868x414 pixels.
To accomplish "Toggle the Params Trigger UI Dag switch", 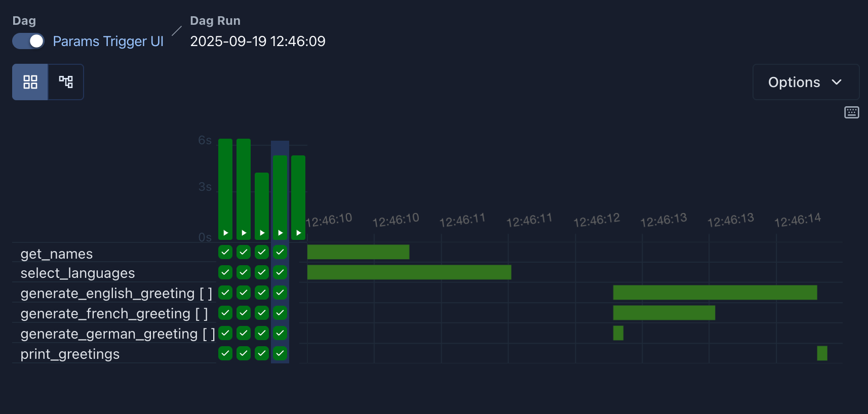I will pos(28,41).
